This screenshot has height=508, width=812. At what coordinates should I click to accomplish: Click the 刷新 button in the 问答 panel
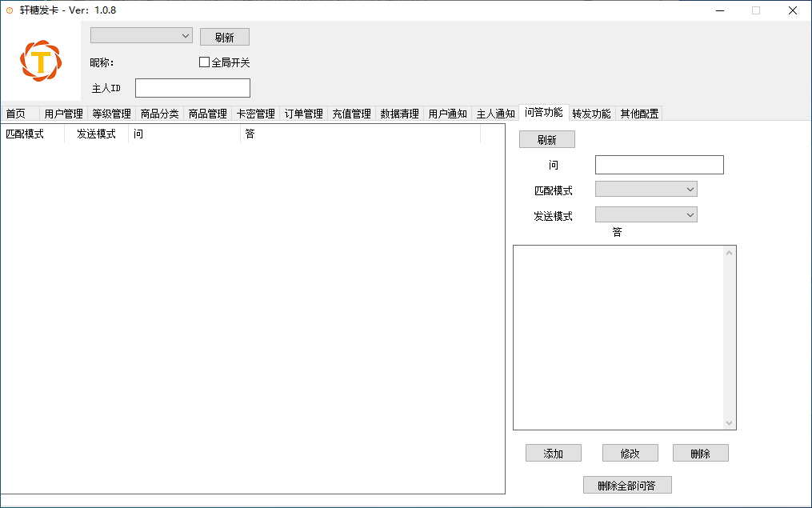tap(547, 139)
